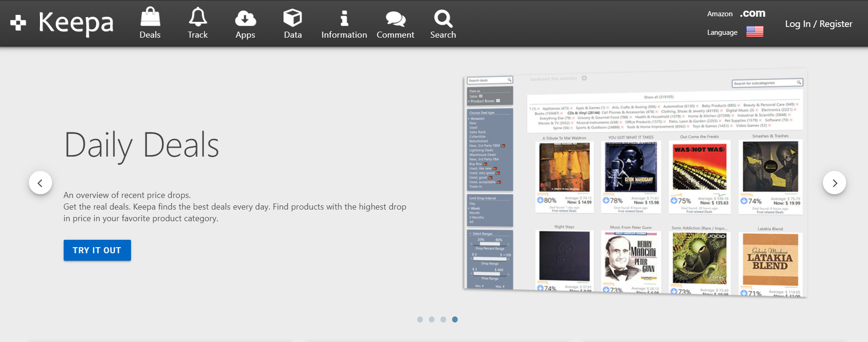
Task: Select the second carousel indicator dot
Action: (x=432, y=319)
